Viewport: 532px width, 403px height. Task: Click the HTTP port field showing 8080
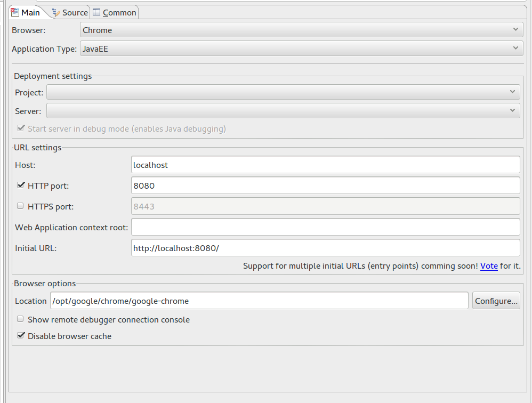point(325,186)
